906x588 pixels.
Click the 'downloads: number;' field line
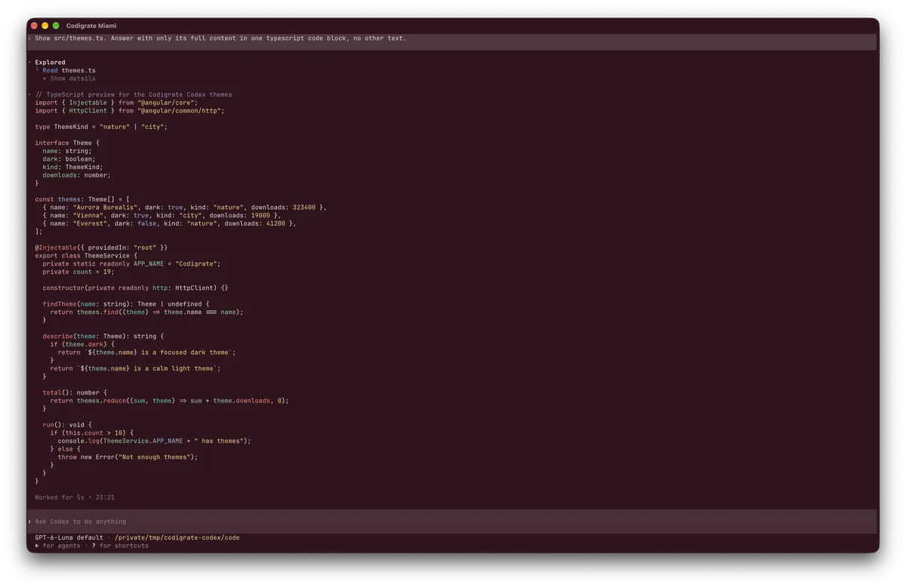pos(76,175)
